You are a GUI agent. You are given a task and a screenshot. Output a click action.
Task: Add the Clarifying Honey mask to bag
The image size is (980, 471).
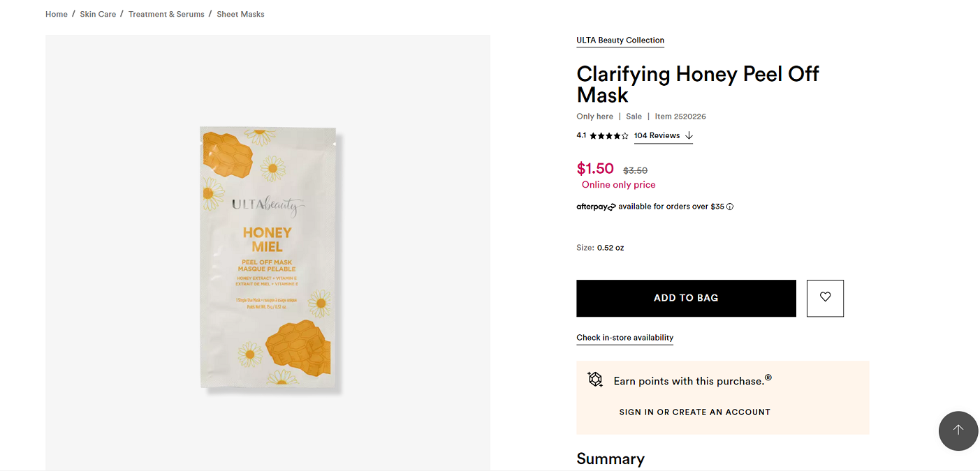pyautogui.click(x=685, y=297)
